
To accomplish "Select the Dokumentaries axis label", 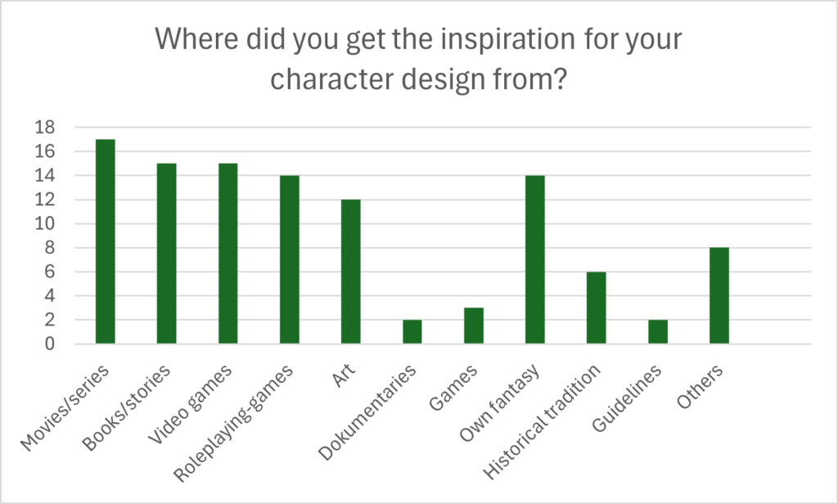I will pos(367,412).
